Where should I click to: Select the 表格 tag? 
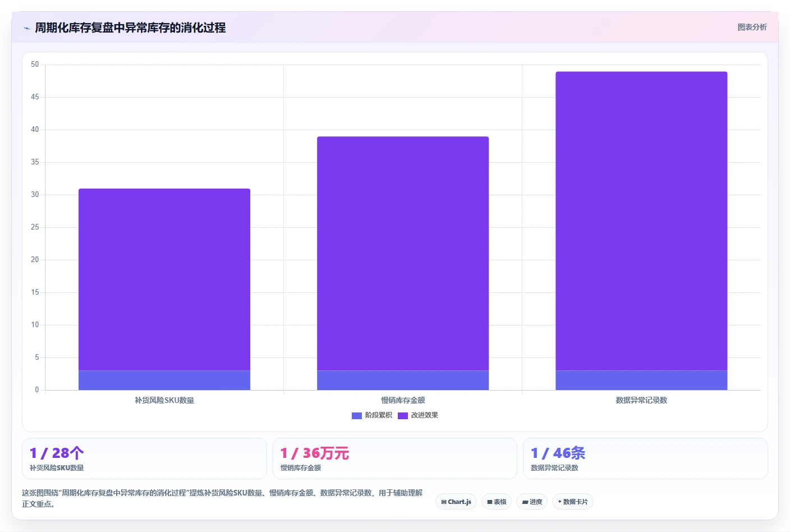[x=497, y=502]
